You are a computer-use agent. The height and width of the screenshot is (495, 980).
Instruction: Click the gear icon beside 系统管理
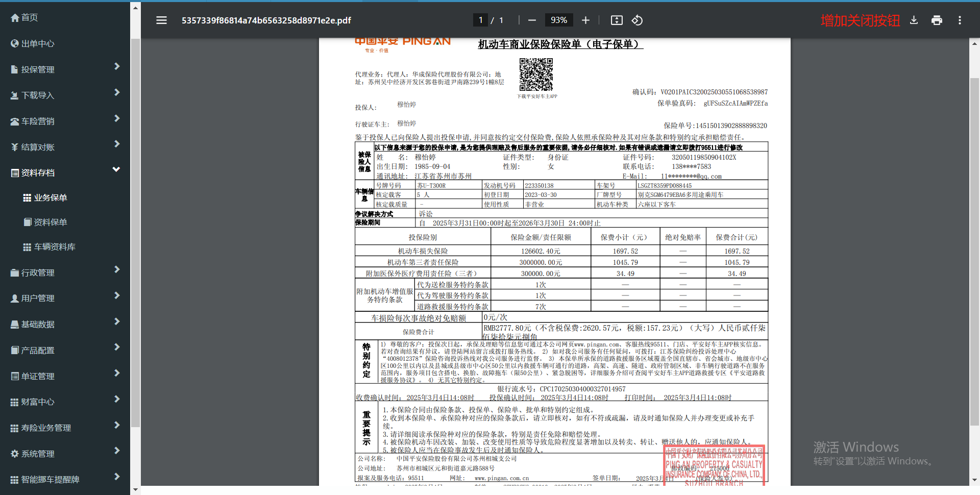tap(15, 454)
